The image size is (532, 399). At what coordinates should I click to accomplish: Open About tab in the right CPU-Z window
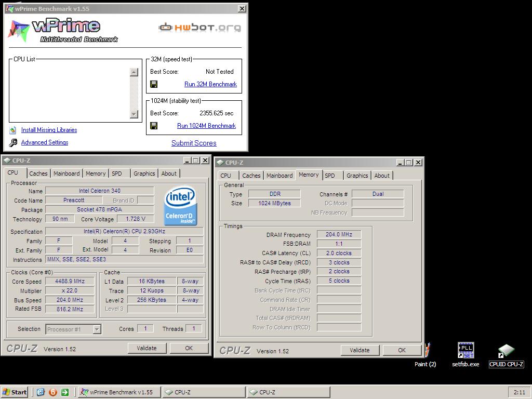point(382,176)
